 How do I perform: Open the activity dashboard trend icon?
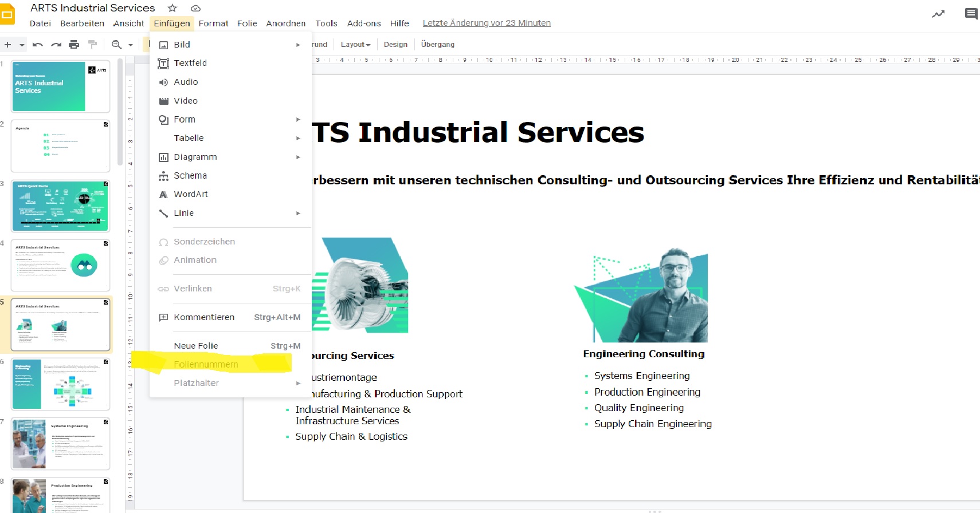(x=938, y=14)
